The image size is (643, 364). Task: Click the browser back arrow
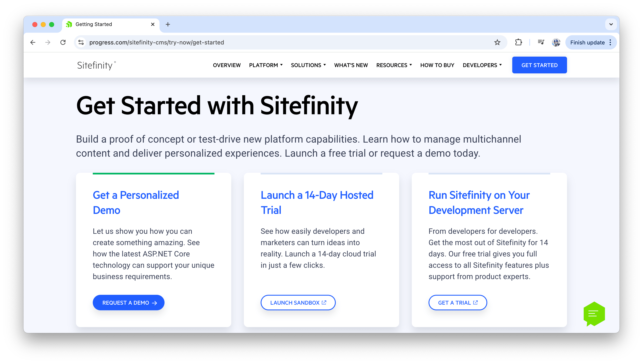tap(33, 43)
